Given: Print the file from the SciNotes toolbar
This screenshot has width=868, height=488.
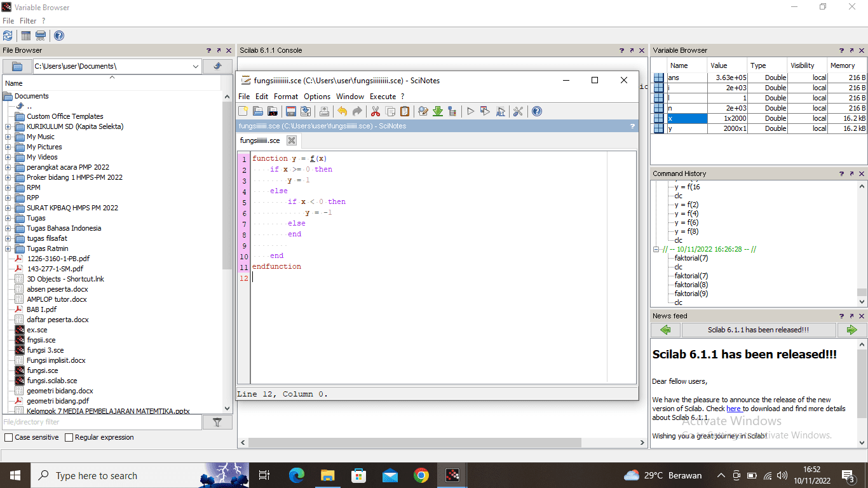Looking at the screenshot, I should pyautogui.click(x=324, y=111).
